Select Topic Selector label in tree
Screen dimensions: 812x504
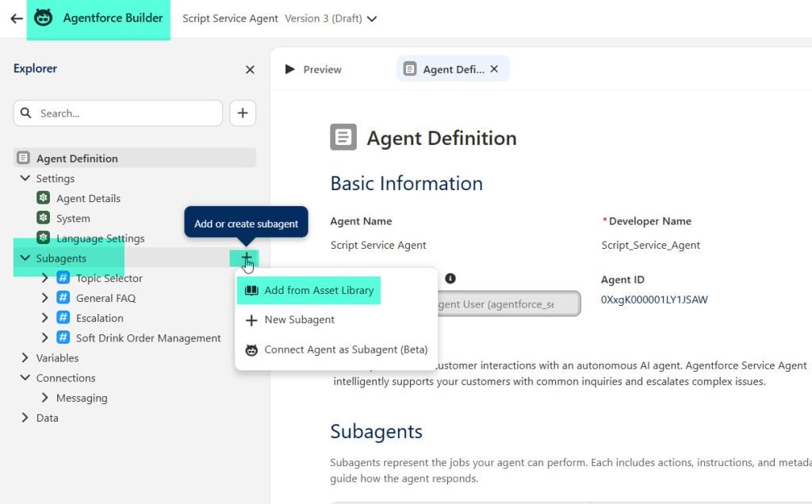[109, 278]
